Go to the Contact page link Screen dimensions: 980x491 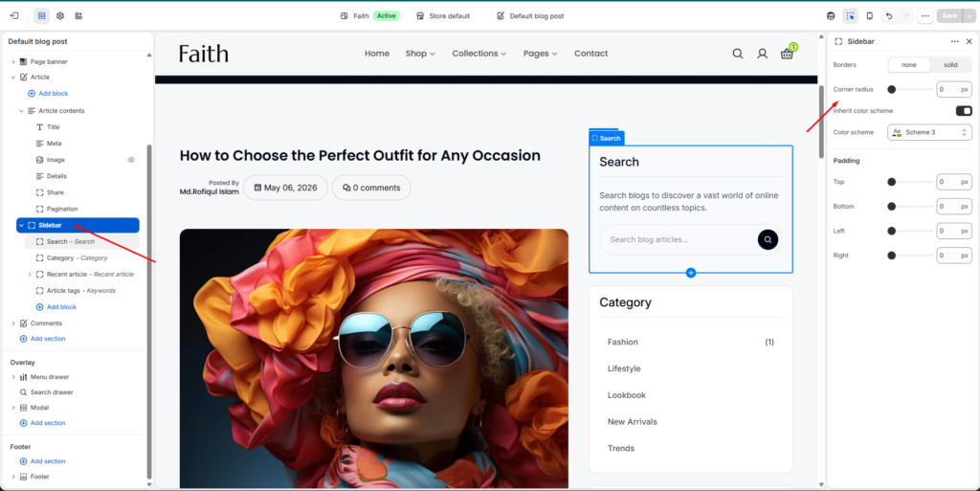pos(591,54)
